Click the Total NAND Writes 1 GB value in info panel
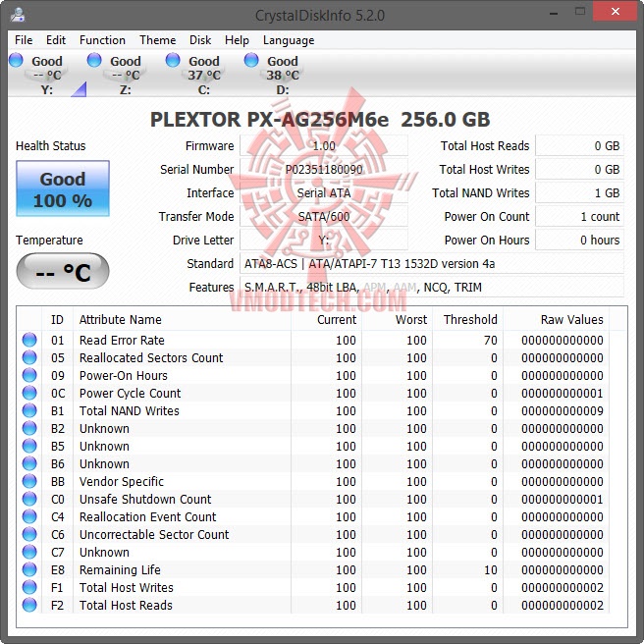The width and height of the screenshot is (644, 644). click(x=579, y=192)
